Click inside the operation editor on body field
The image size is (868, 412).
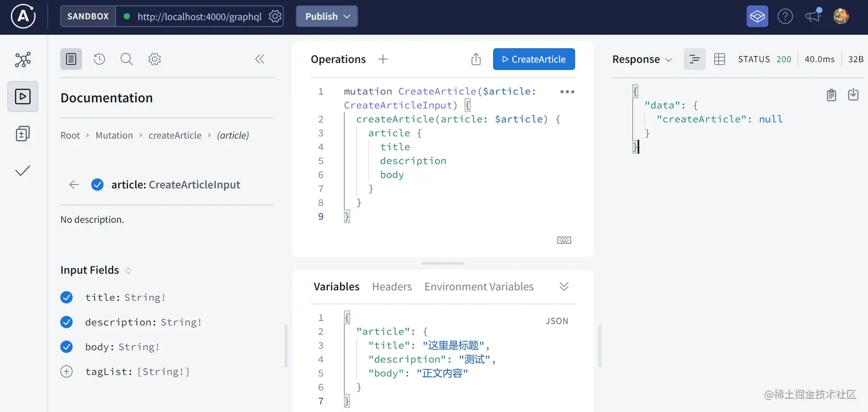click(x=392, y=175)
